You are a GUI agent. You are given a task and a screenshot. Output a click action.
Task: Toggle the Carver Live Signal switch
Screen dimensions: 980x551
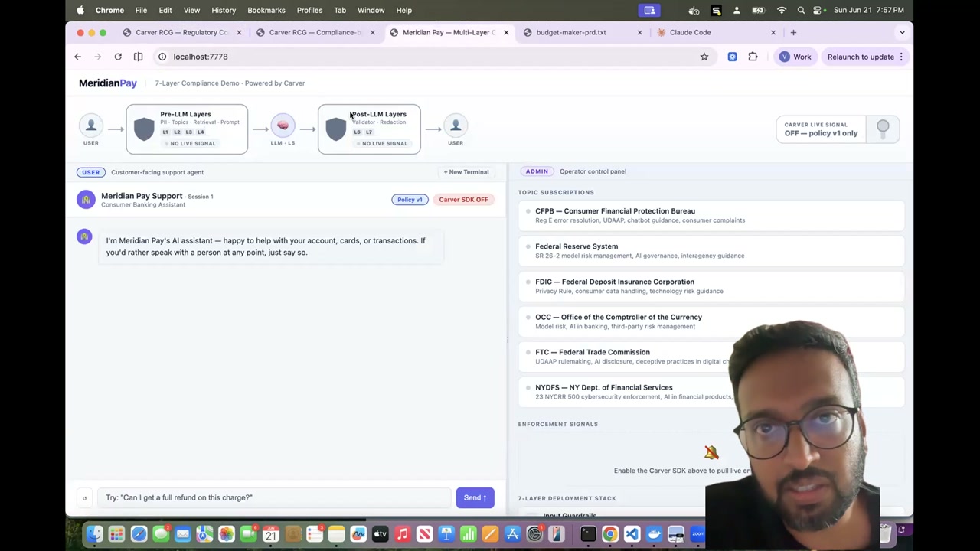(x=883, y=129)
